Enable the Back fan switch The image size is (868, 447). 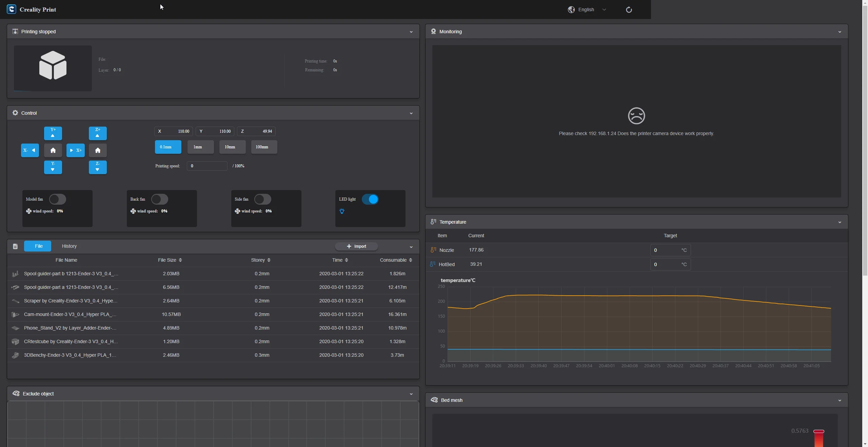[x=160, y=199]
